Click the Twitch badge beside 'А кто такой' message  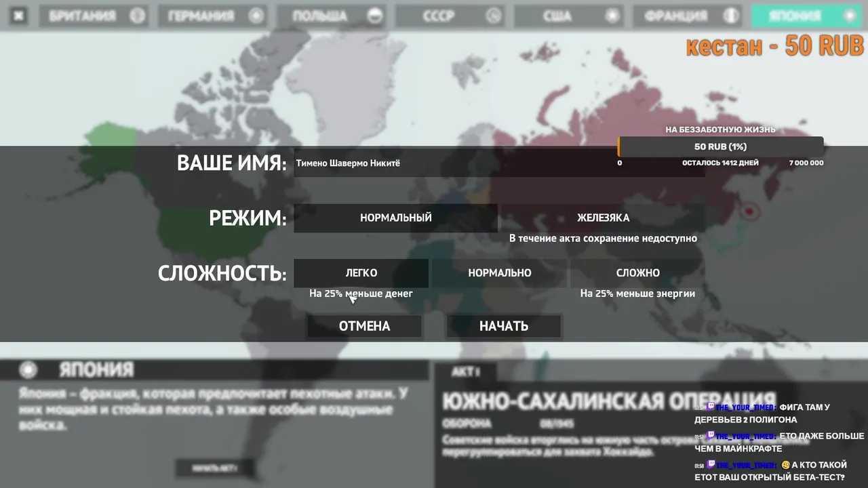pyautogui.click(x=710, y=465)
